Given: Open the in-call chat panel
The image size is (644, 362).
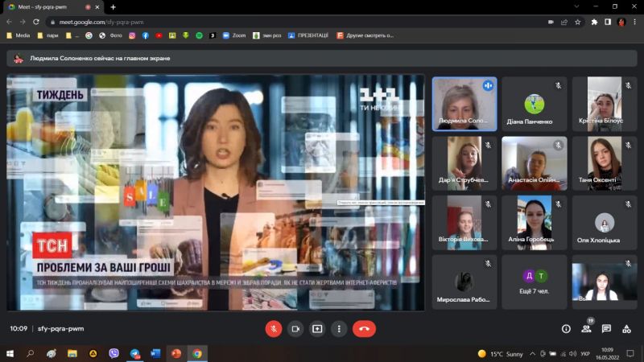Looking at the screenshot, I should pos(606,329).
